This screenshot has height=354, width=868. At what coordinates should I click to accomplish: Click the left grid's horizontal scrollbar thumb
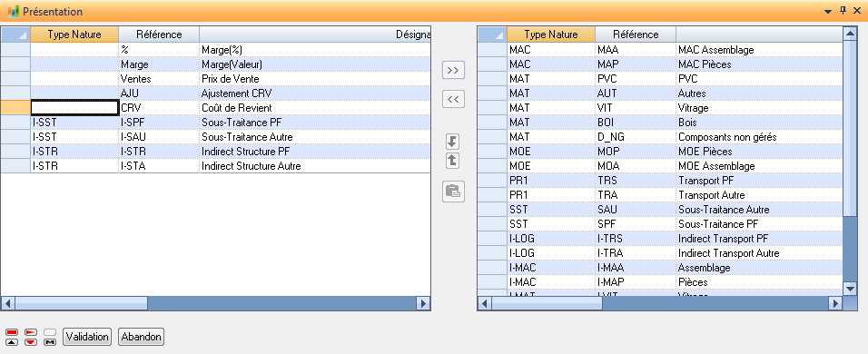[x=82, y=303]
